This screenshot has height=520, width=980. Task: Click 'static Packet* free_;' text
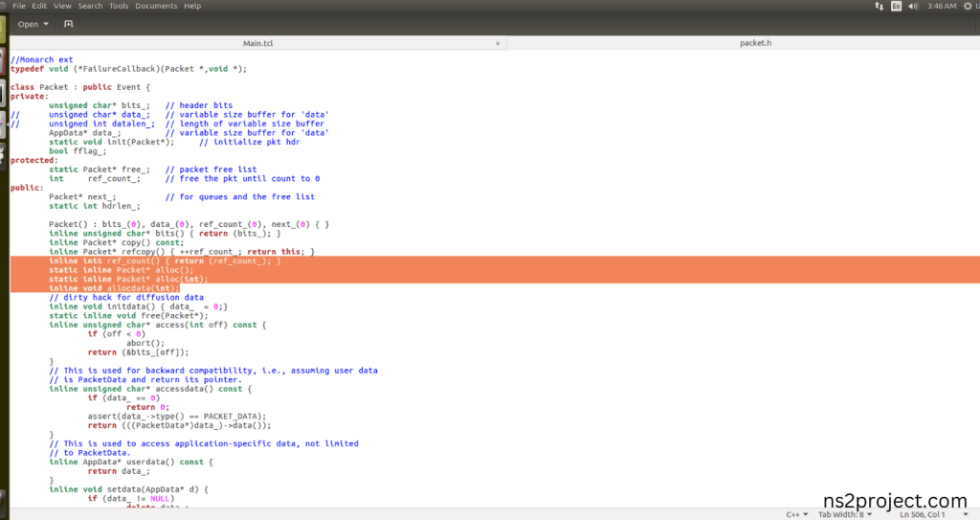(100, 170)
